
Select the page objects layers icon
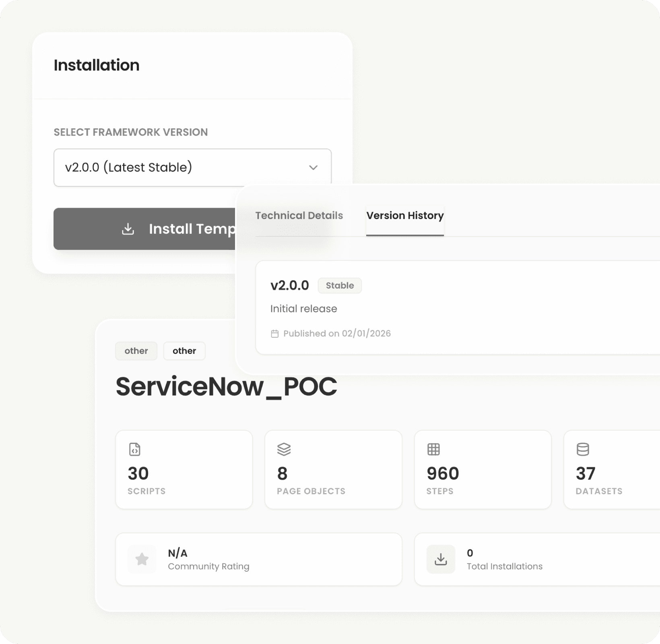[x=284, y=450]
